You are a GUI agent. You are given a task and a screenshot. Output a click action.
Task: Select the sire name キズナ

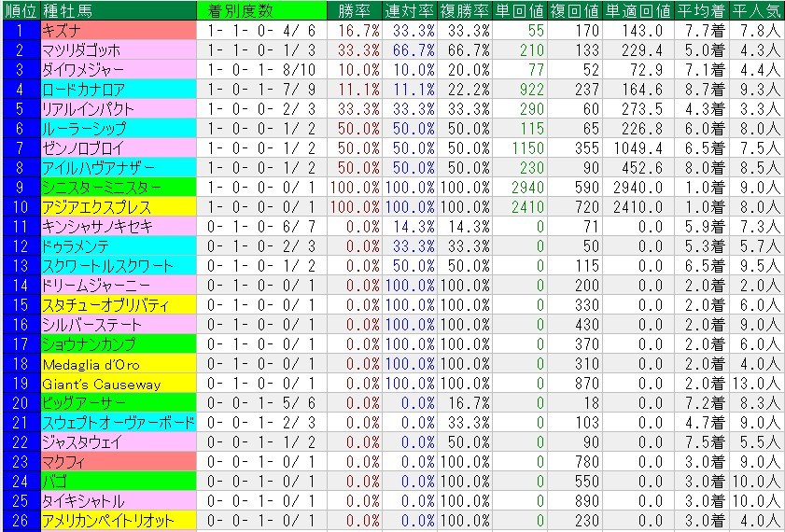(119, 31)
